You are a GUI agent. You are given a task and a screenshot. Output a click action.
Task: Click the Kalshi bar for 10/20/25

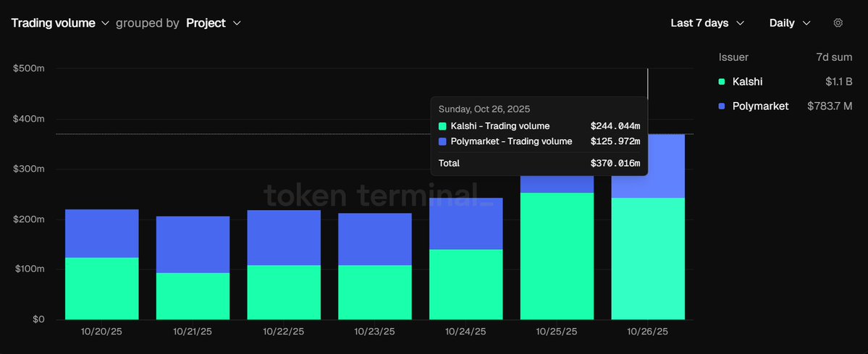coord(102,288)
